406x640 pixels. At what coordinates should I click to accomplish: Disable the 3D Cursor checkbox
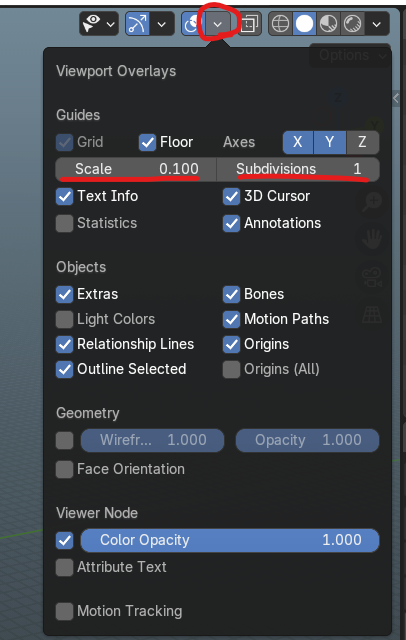(x=231, y=196)
